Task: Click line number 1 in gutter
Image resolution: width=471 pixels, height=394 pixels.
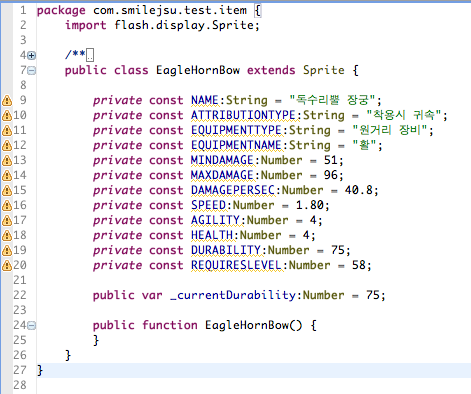Action: [x=23, y=10]
